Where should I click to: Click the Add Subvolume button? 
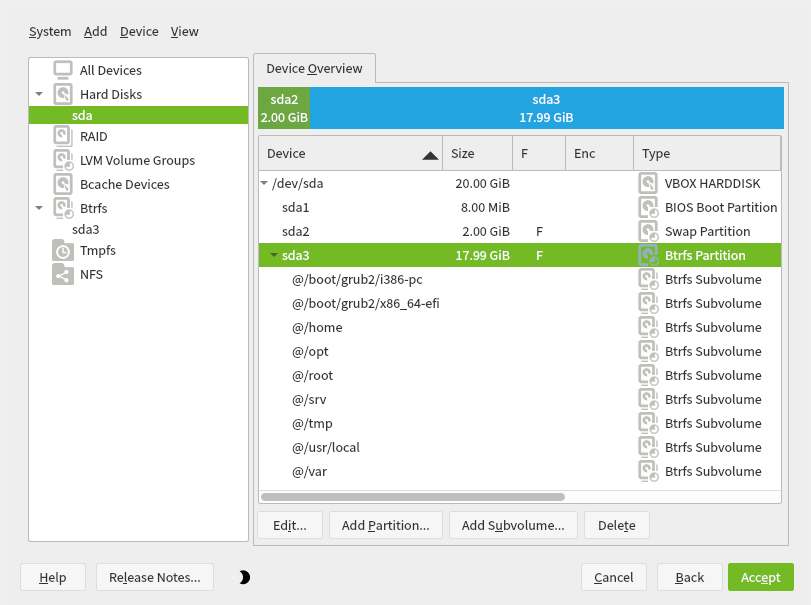pos(513,524)
